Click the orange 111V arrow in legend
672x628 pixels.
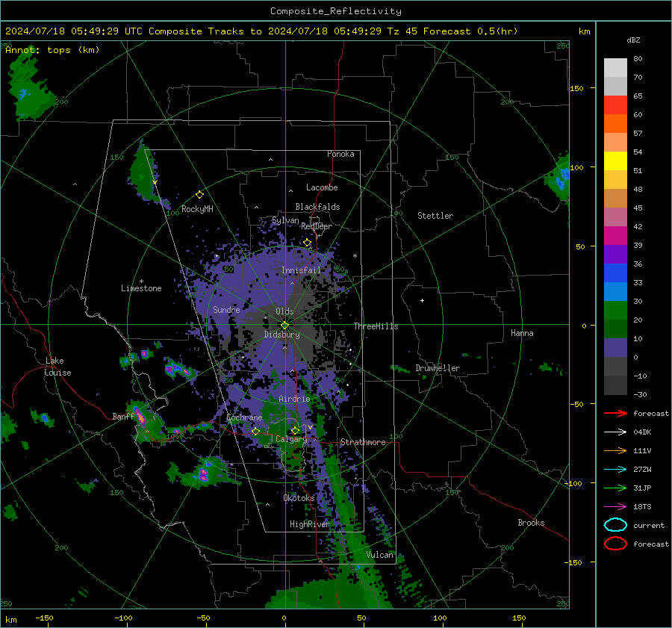(x=615, y=450)
